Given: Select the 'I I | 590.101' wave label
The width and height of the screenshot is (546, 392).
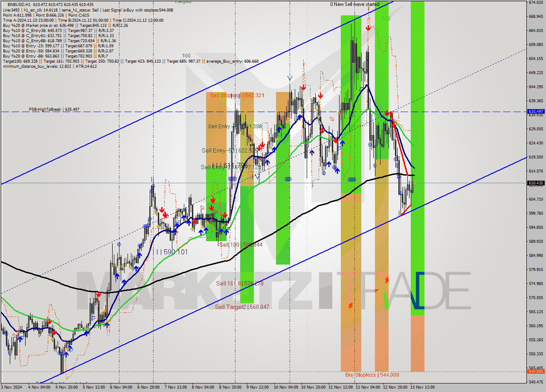Looking at the screenshot, I should click(x=171, y=252).
